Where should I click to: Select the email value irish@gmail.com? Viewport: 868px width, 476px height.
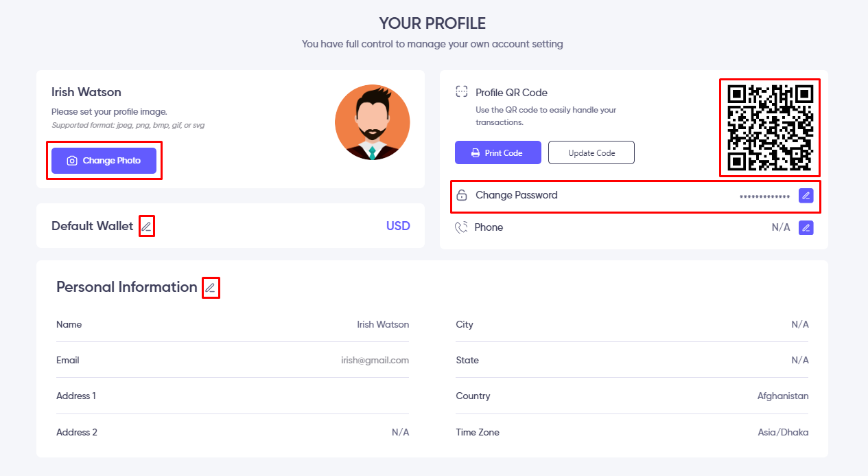(375, 360)
